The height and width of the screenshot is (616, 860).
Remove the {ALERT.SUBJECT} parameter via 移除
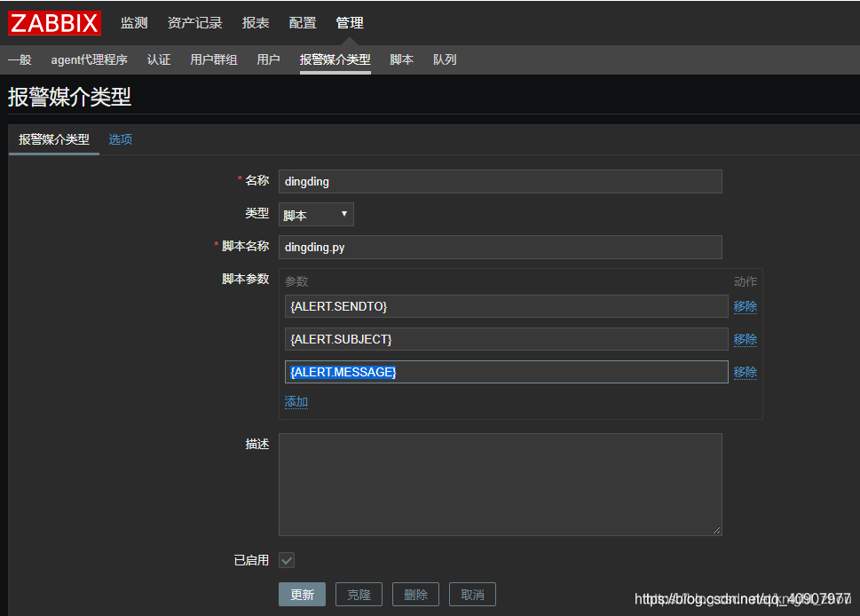point(746,340)
